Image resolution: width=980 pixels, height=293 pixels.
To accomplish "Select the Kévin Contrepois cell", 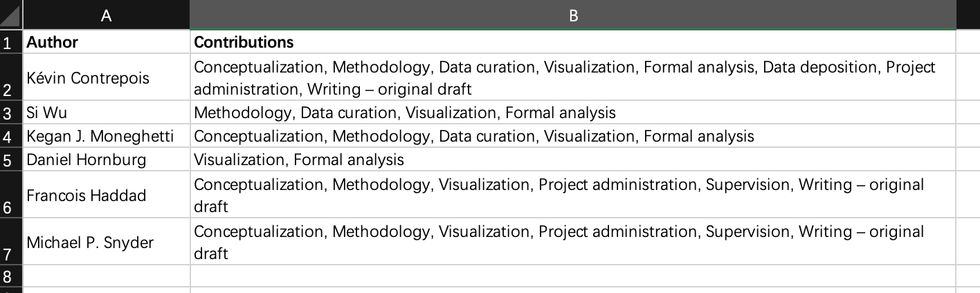I will [106, 78].
